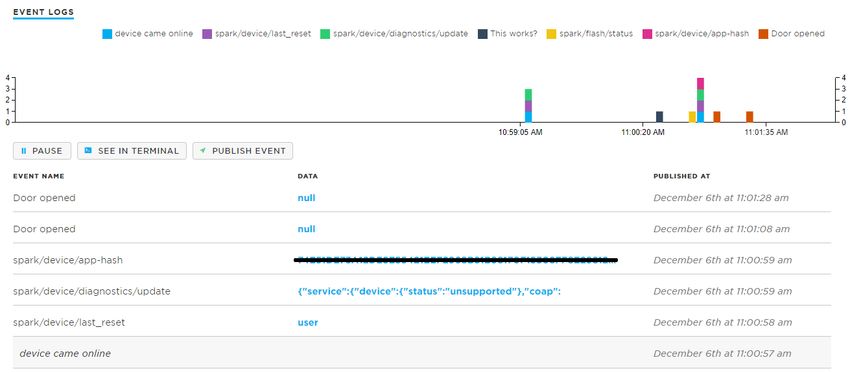Select the yellow flash status chart bar

[692, 117]
